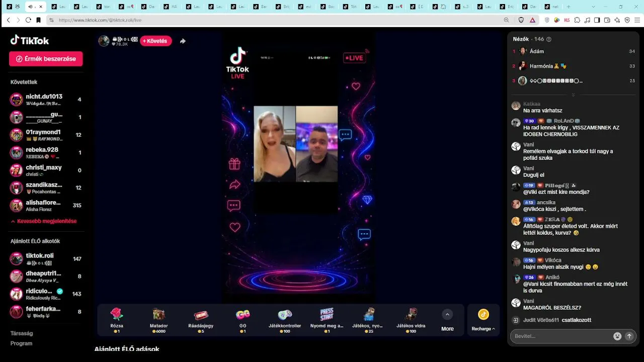Viewport: 644px width, 362px height.
Task: Open the Brave Shields icon
Action: pos(521,20)
